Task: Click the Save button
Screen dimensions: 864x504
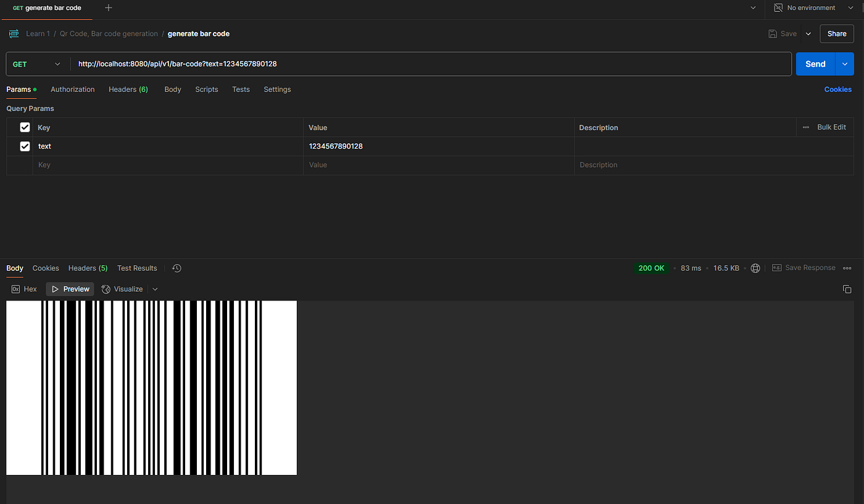Action: click(783, 34)
